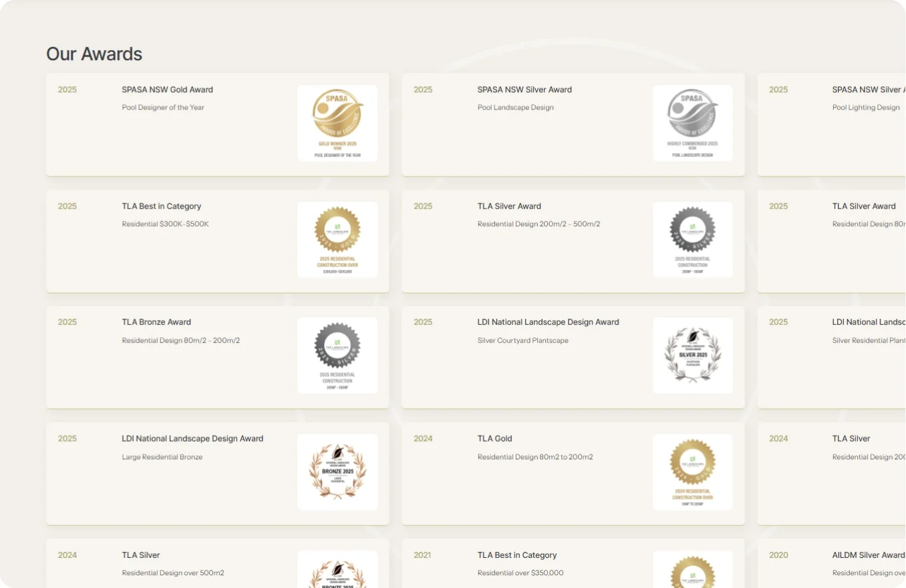The width and height of the screenshot is (906, 588).
Task: Select LDI award title above Silver Courtyard Plantscape
Action: click(x=549, y=322)
